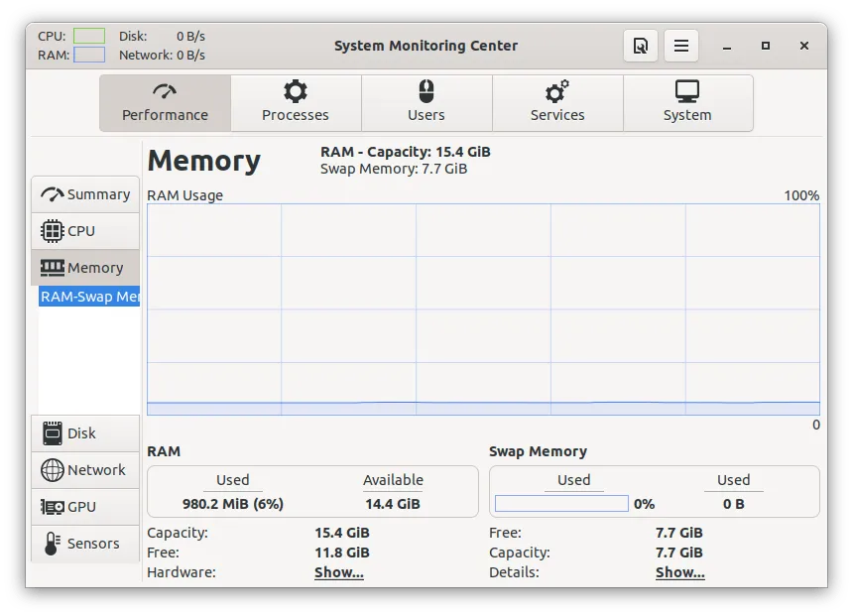The image size is (853, 616).
Task: Select the RAM-Swap Memory list entry
Action: tap(89, 297)
